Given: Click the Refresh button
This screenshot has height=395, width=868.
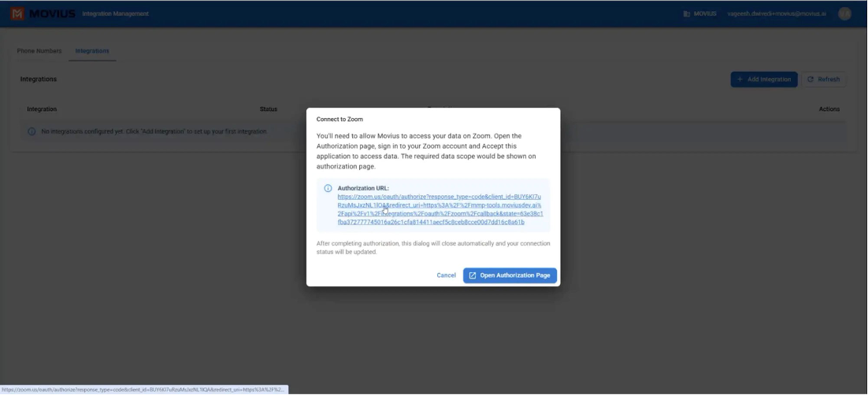Looking at the screenshot, I should click(823, 79).
